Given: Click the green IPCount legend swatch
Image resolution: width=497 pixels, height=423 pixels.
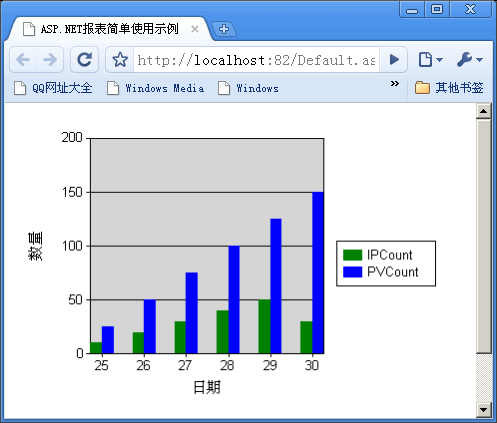Looking at the screenshot, I should [353, 255].
